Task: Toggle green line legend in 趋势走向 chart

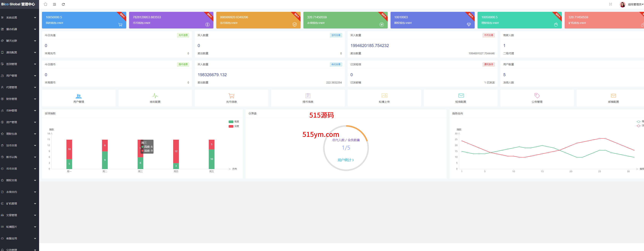Action: 639,122
